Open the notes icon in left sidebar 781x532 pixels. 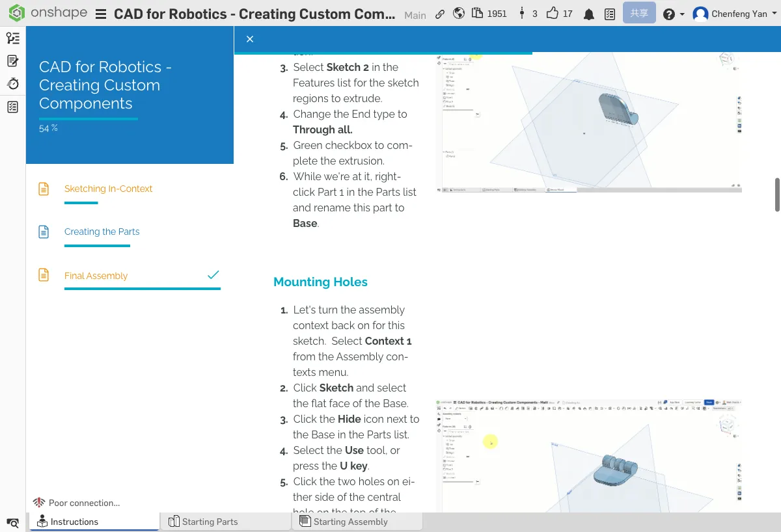pyautogui.click(x=12, y=60)
